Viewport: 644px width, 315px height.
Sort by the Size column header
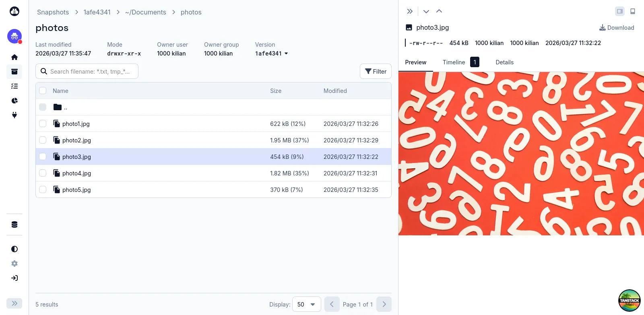(276, 91)
